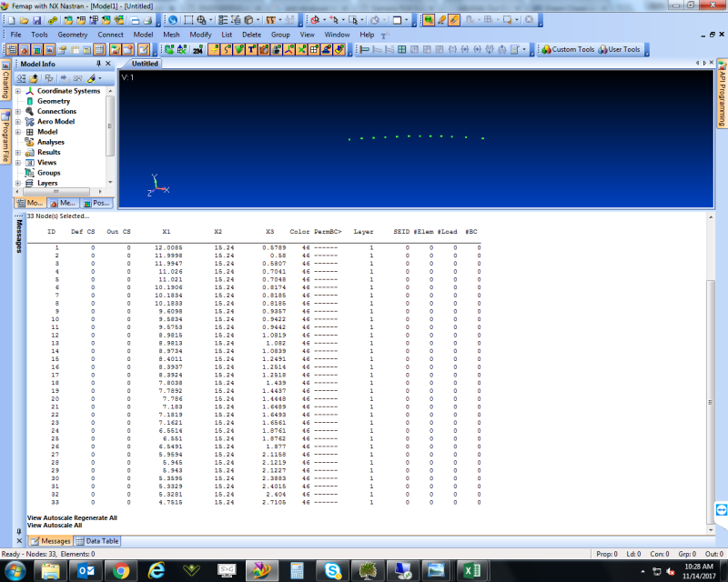Screen dimensions: 728x582
Task: Expand the Connections tree node
Action: 18,111
